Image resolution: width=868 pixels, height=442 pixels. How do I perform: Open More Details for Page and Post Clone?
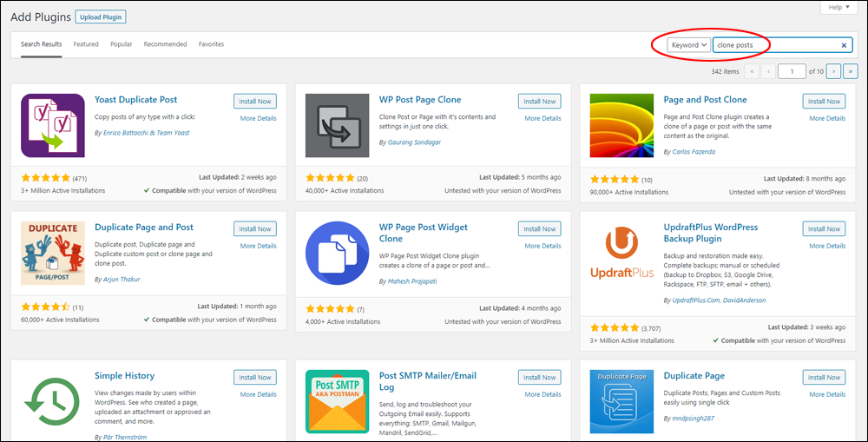tap(827, 118)
